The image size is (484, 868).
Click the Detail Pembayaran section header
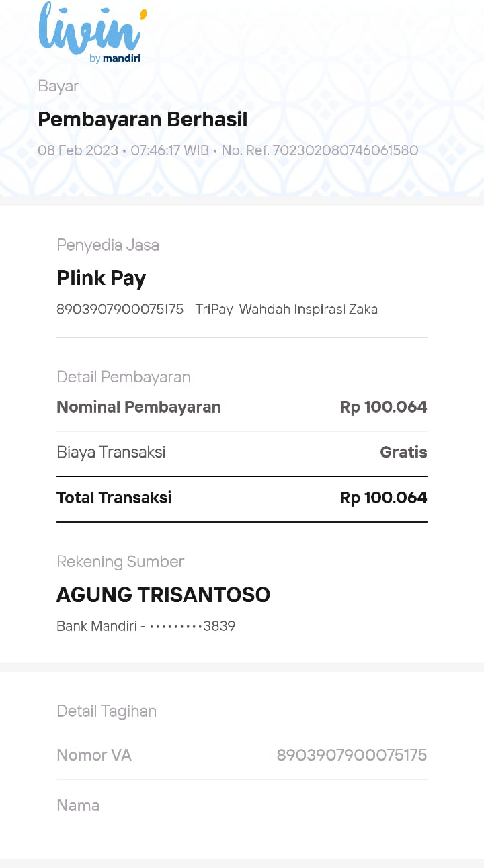point(124,377)
